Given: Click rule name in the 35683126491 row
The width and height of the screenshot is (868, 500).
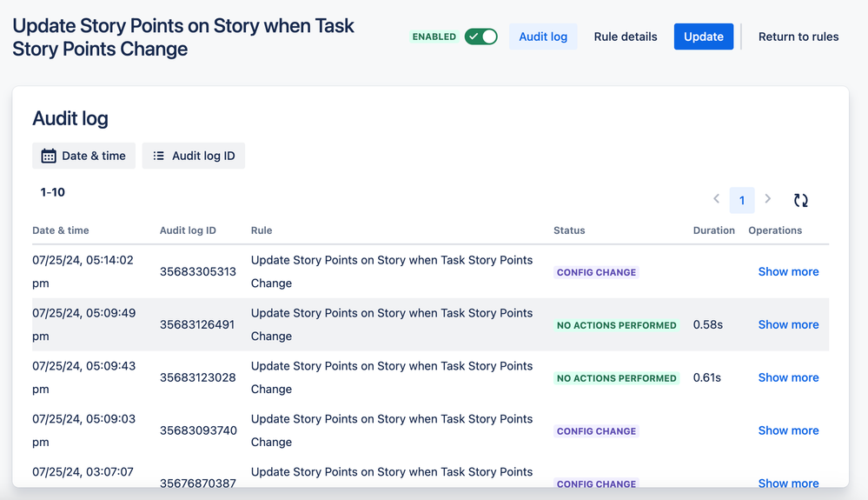Looking at the screenshot, I should tap(391, 324).
